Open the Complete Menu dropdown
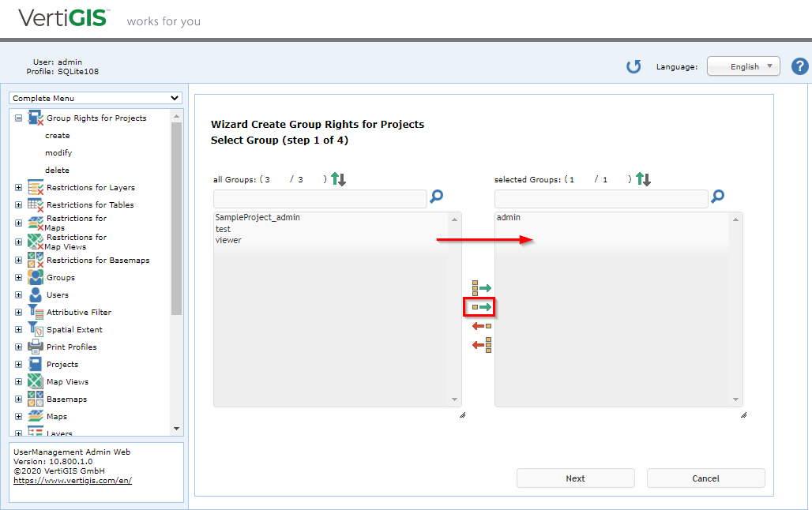Viewport: 812px width, 510px height. tap(95, 98)
